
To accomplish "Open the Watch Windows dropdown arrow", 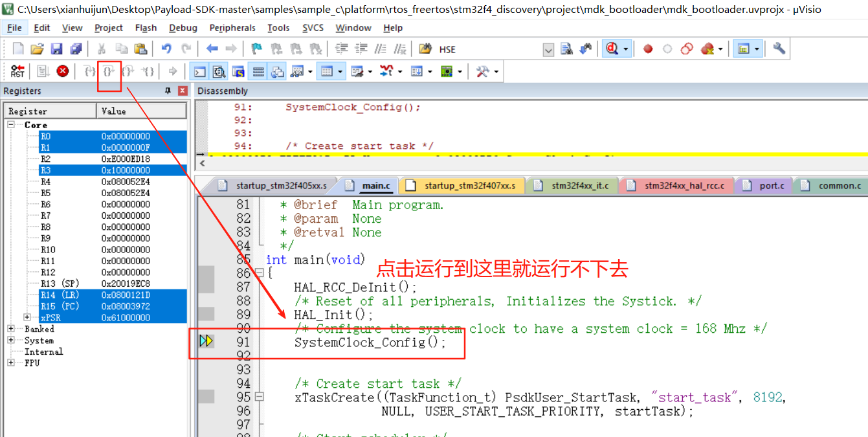I will (x=311, y=71).
